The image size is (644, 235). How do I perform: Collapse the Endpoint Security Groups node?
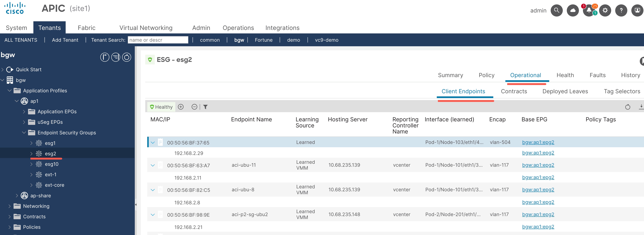click(24, 133)
